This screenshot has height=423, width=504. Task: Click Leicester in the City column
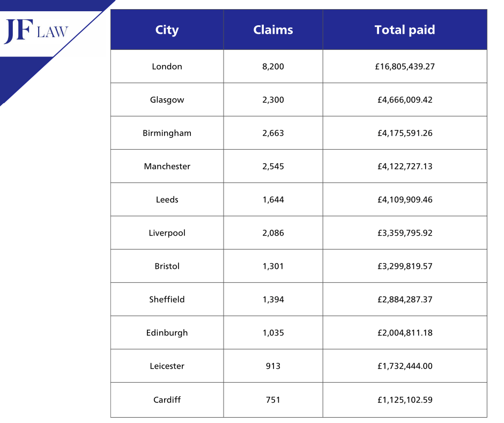[x=167, y=366]
